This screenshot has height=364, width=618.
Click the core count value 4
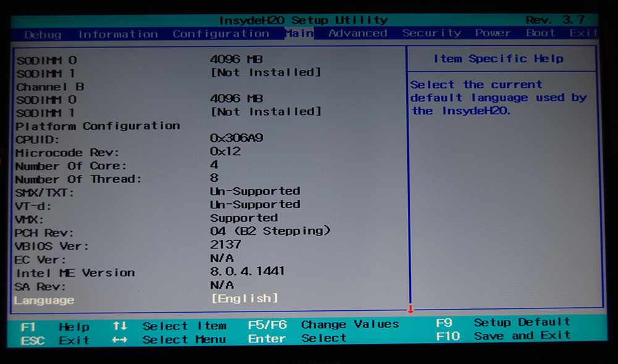pyautogui.click(x=214, y=164)
